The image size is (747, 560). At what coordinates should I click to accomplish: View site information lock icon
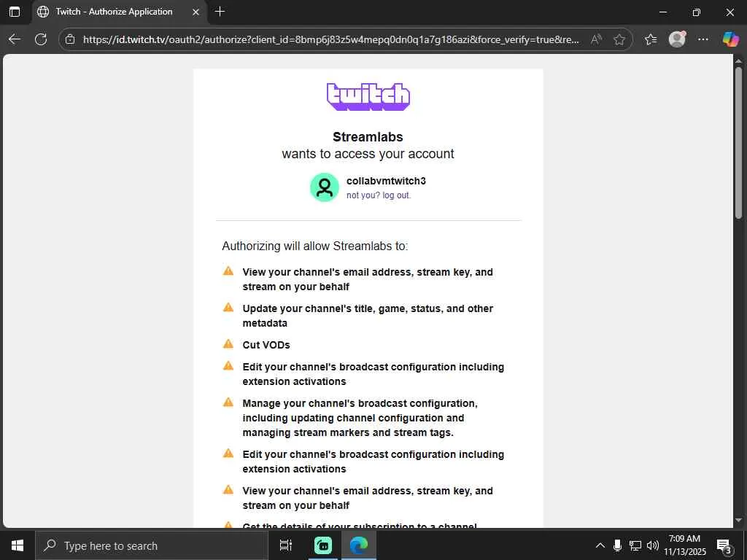point(70,39)
